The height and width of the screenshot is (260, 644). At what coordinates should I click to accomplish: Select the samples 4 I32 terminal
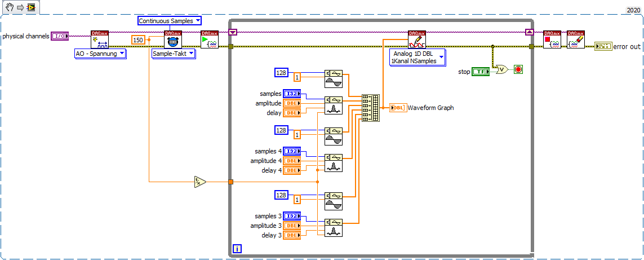(292, 151)
